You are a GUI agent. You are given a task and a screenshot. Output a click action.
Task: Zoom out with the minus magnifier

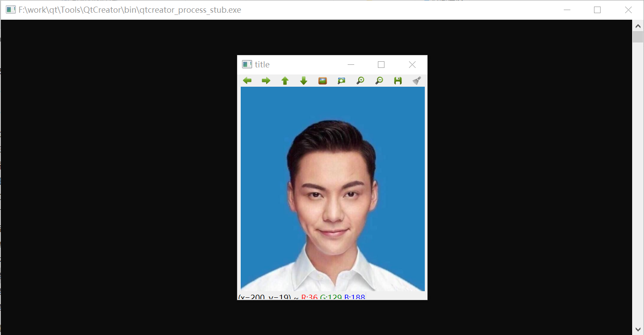(379, 81)
